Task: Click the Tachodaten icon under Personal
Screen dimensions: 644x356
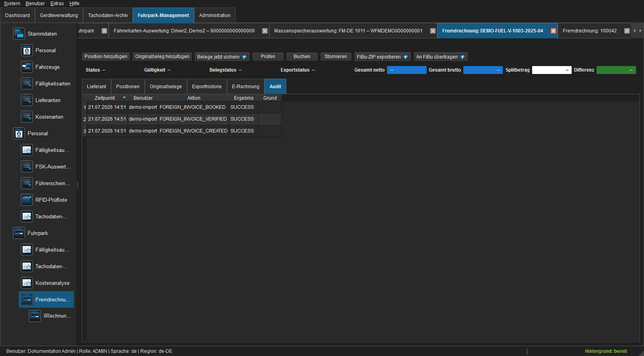Action: coord(27,216)
